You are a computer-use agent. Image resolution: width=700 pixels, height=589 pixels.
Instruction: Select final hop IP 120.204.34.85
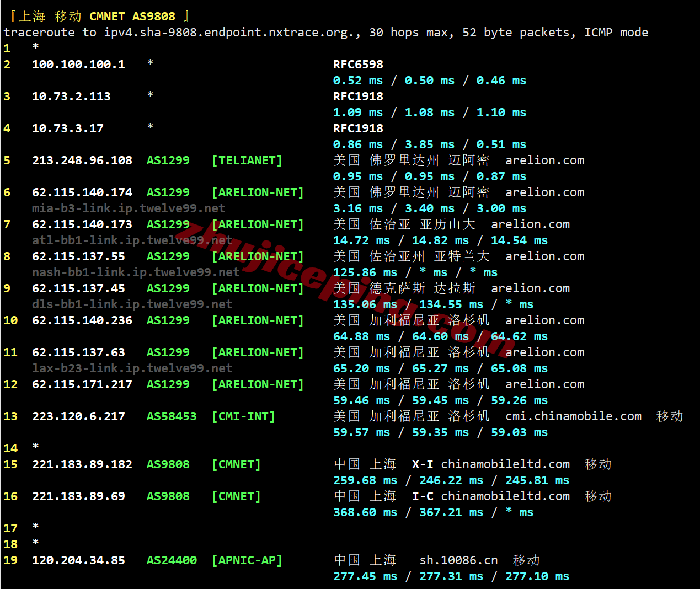(x=78, y=560)
